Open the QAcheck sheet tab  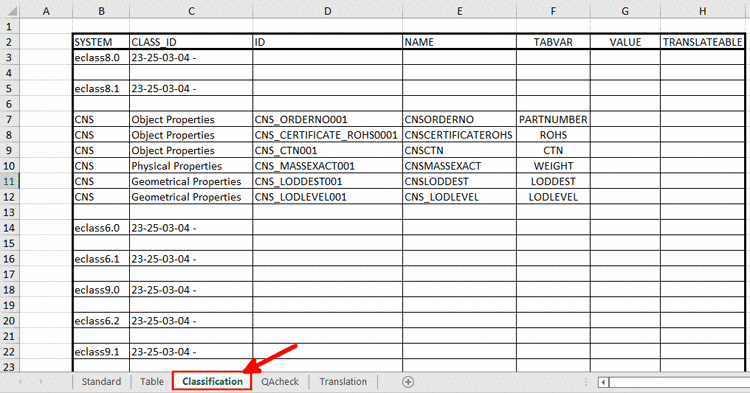click(x=280, y=382)
